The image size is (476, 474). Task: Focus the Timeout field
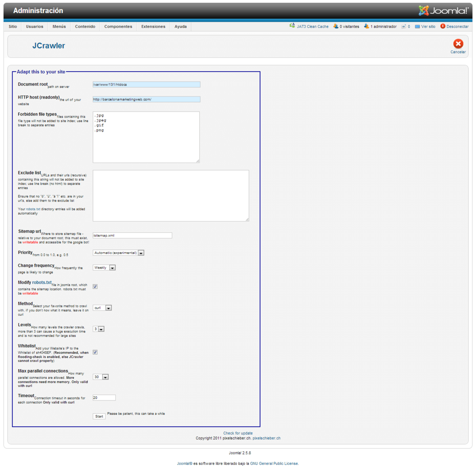pos(104,397)
